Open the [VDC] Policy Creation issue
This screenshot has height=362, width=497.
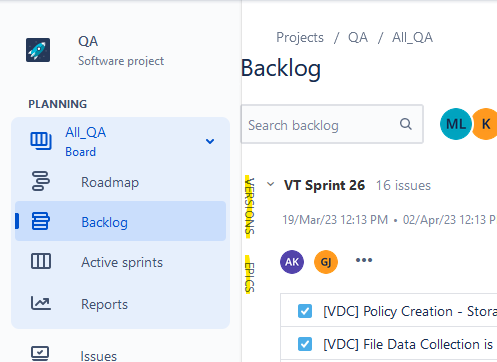click(x=410, y=311)
